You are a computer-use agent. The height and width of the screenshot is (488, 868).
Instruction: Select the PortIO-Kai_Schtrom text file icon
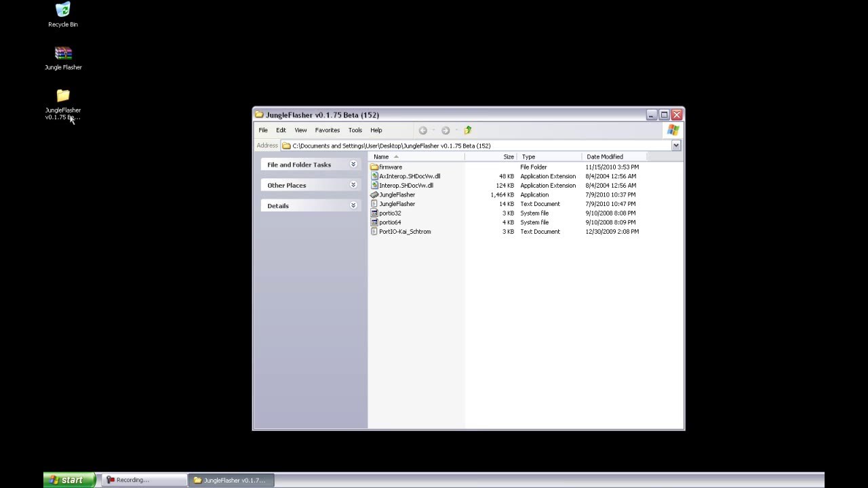coord(374,232)
